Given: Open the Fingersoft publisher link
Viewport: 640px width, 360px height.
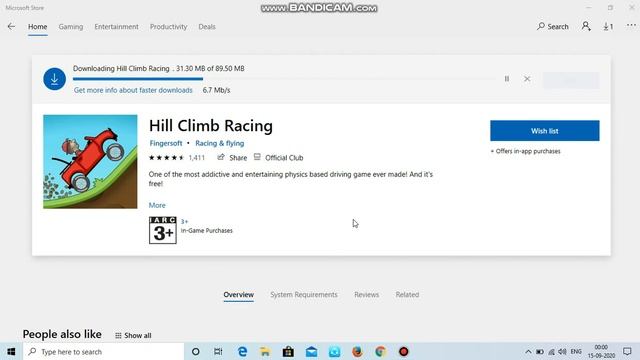Looking at the screenshot, I should (x=166, y=143).
